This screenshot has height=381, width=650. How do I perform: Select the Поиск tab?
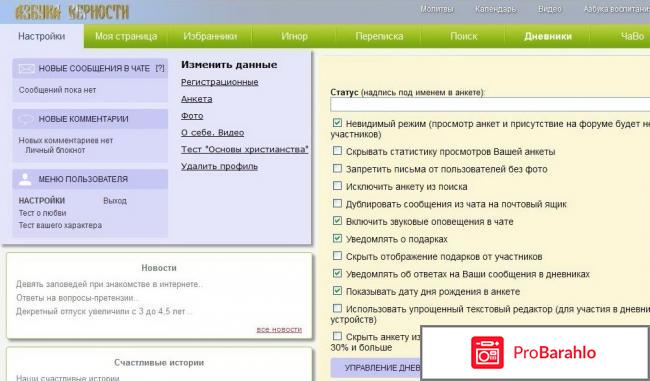[463, 36]
